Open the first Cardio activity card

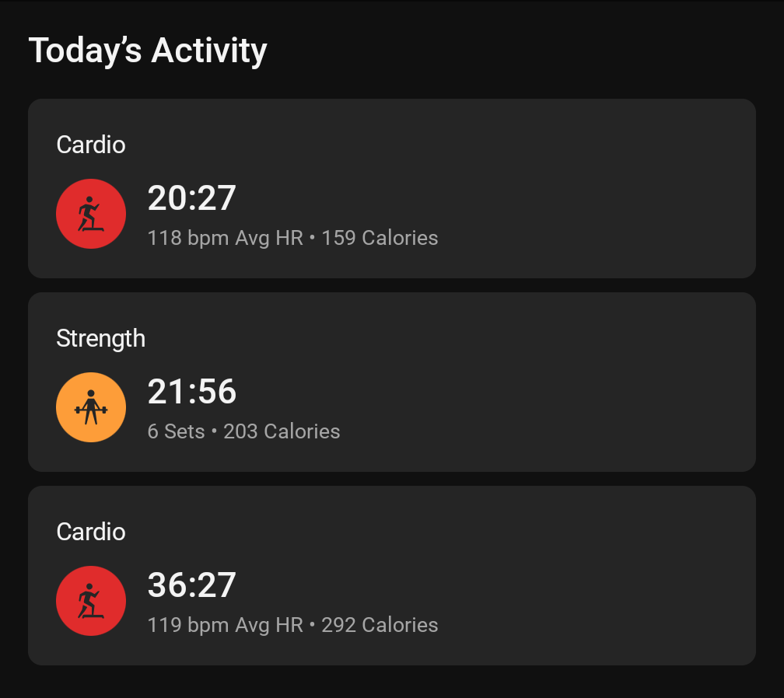(x=391, y=188)
